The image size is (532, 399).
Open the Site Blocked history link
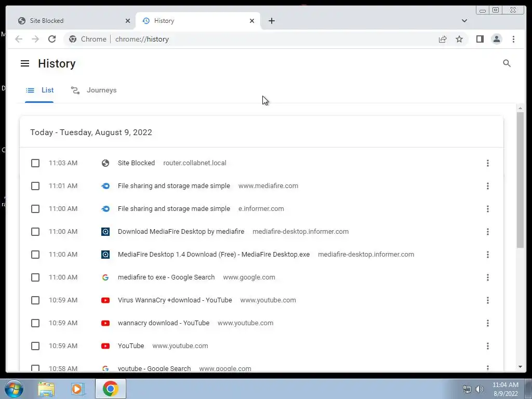136,163
